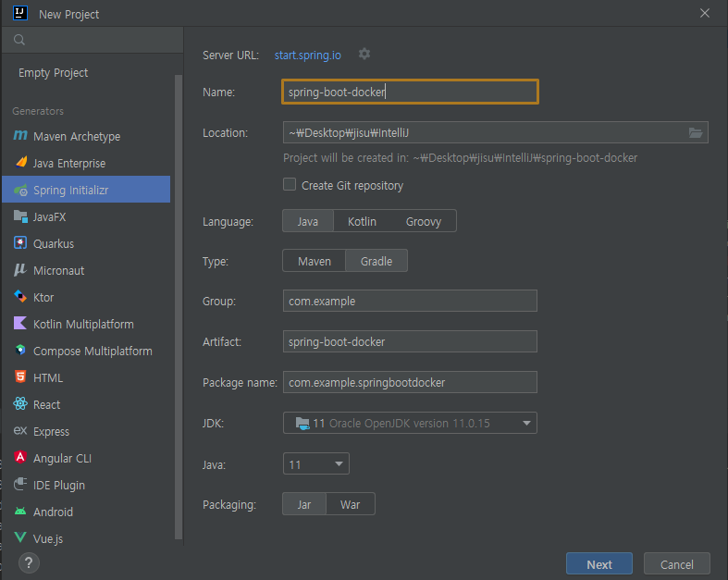
Task: Click the Artifact input field
Action: [x=410, y=341]
